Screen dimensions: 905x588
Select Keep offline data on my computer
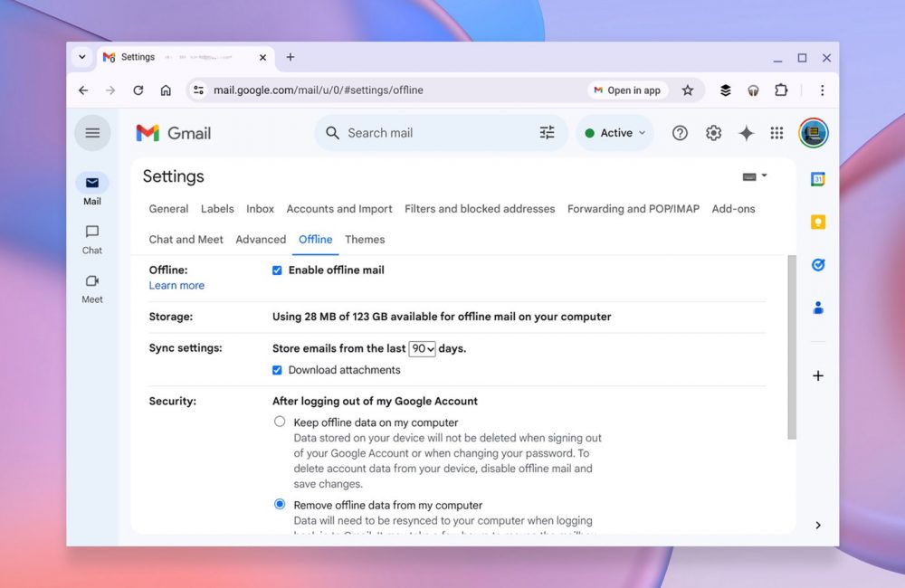(280, 422)
